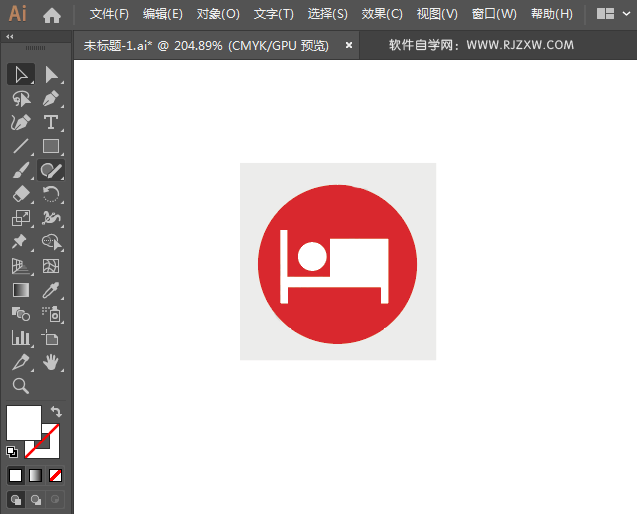Viewport: 637px width, 514px height.
Task: Select the Shape Builder tool
Action: (51, 242)
